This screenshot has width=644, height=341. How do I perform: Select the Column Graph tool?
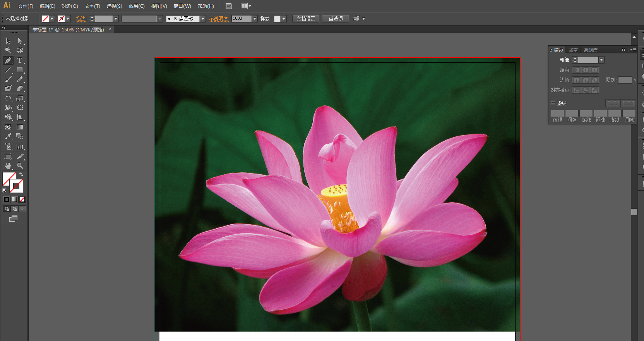point(20,146)
